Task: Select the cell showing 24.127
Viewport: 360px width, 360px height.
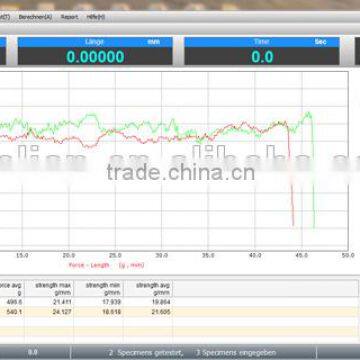Action: [49, 312]
